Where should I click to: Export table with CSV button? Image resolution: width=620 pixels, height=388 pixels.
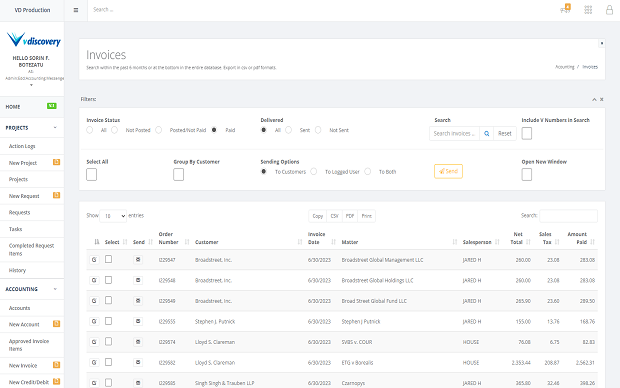[335, 216]
